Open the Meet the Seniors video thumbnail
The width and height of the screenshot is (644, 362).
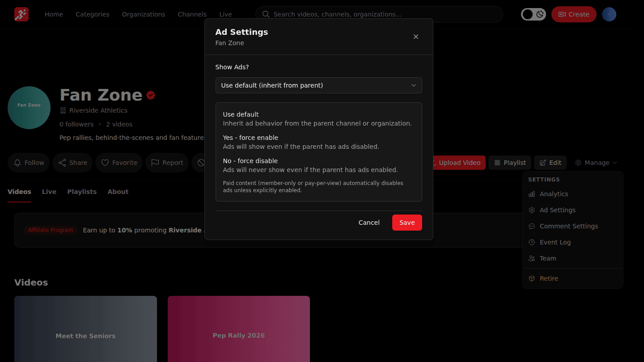pos(85,329)
